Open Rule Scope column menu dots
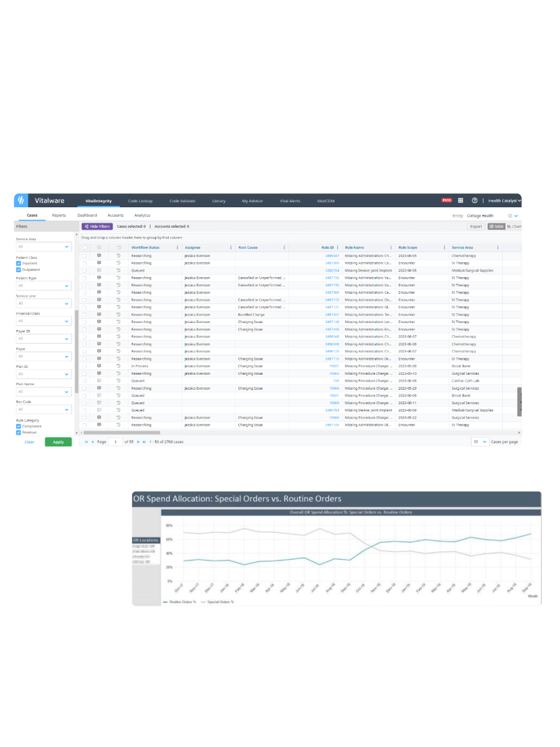The image size is (560, 747). 445,247
